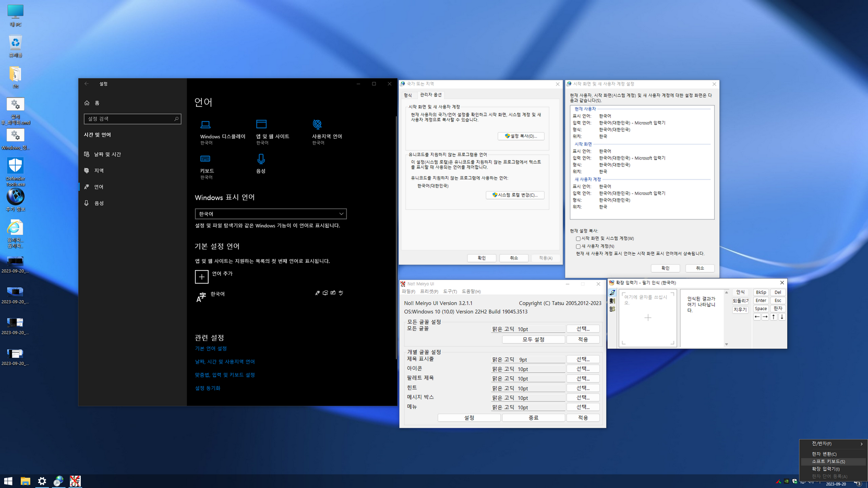Open 프리셋 menu in Meiryo UI
868x488 pixels.
point(429,291)
